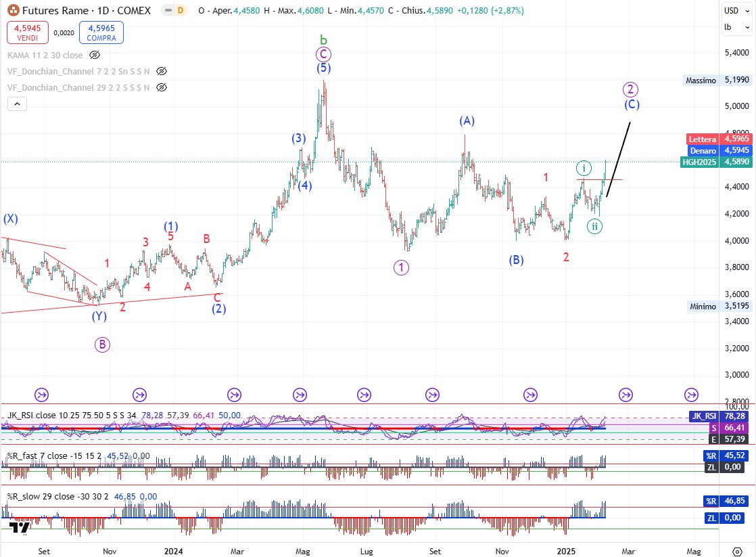
Task: Show the hidden KAMA indicator
Action: [x=95, y=55]
